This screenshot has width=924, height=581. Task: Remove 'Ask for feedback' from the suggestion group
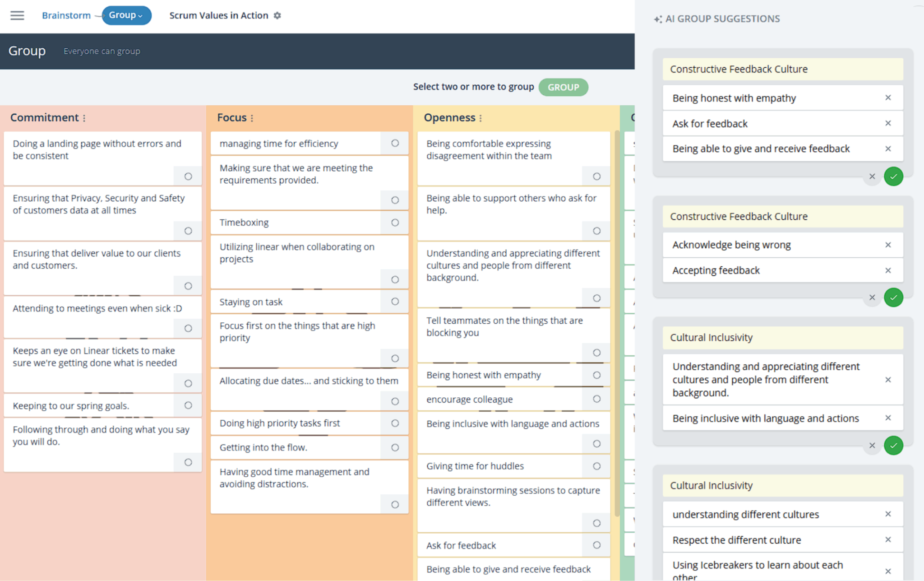tap(888, 123)
